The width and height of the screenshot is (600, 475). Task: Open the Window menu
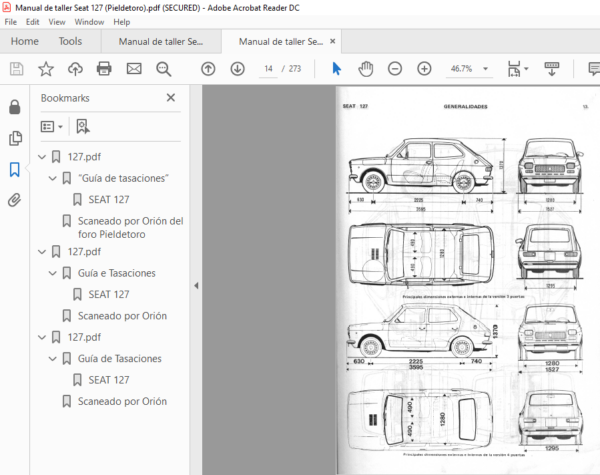pos(89,22)
